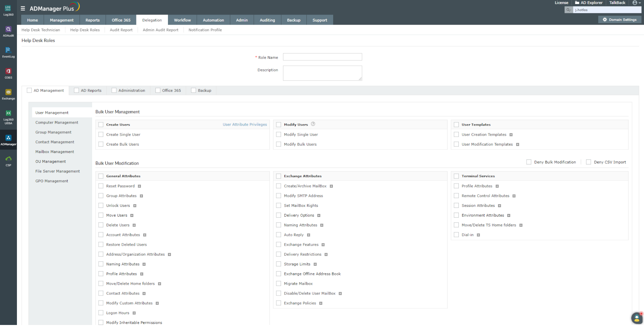This screenshot has width=644, height=327.
Task: Click the hamburger menu icon
Action: [23, 8]
